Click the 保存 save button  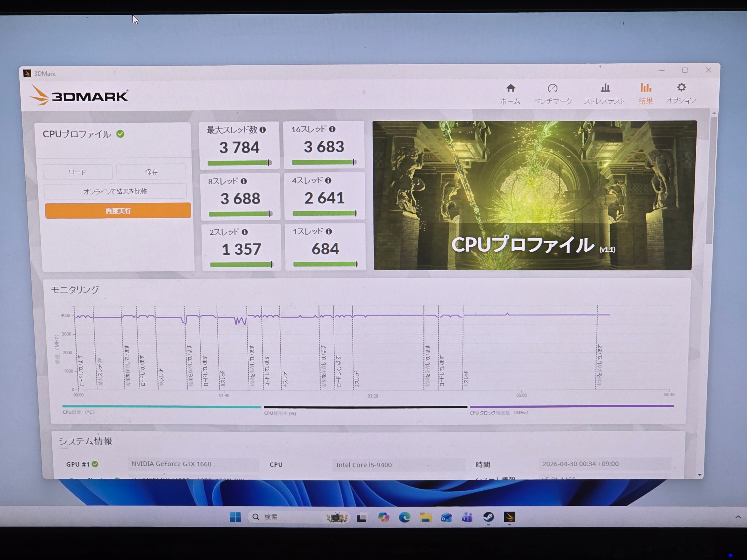click(x=151, y=172)
